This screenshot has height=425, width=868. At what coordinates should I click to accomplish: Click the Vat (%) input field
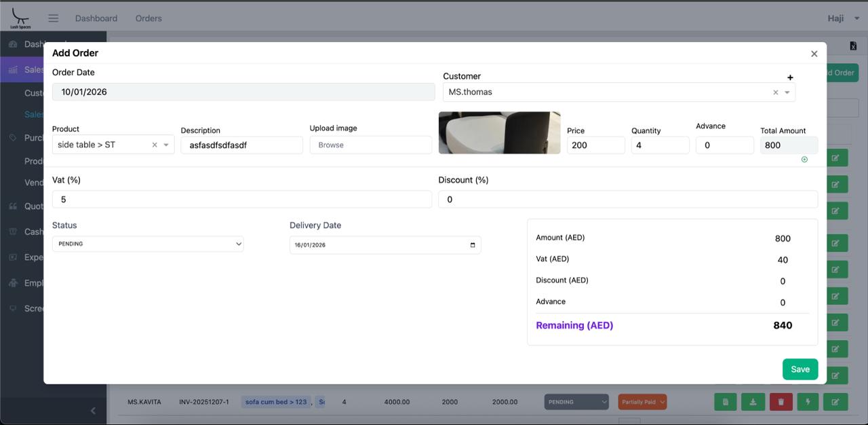coord(241,200)
